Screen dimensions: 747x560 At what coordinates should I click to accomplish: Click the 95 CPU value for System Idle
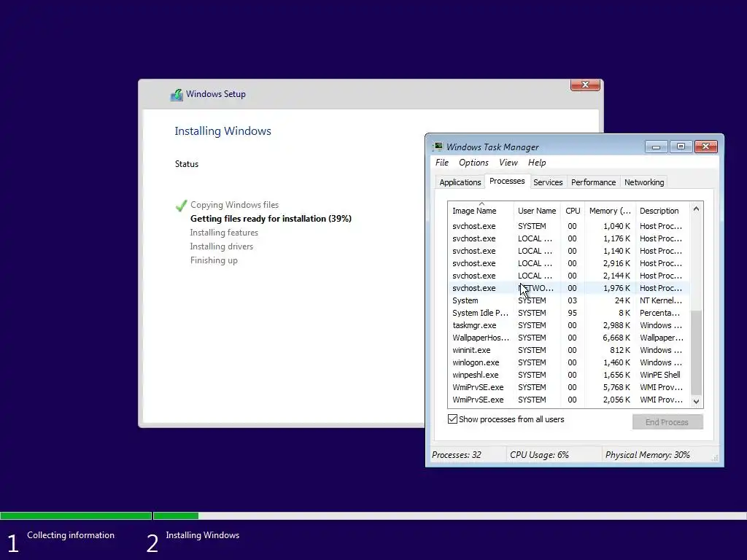[x=572, y=313]
